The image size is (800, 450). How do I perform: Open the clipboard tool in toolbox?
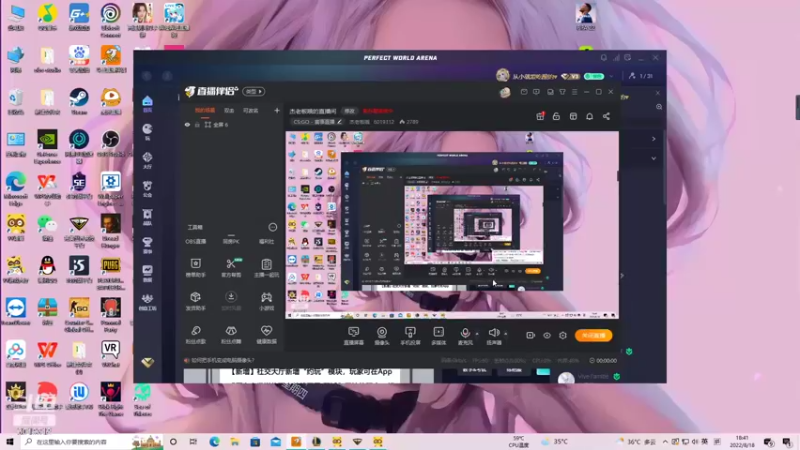pos(266,264)
